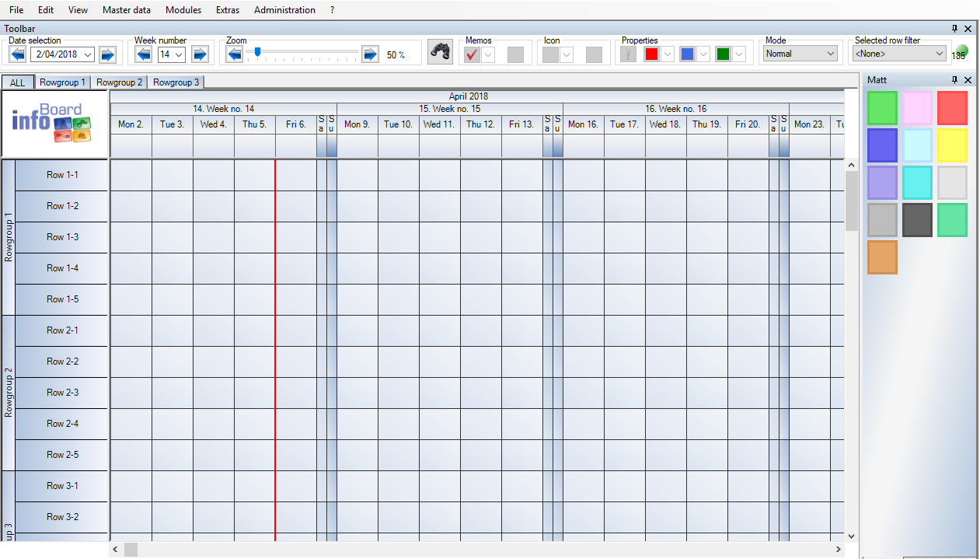The image size is (980, 559).
Task: Click the zoom in right arrow
Action: (x=370, y=54)
